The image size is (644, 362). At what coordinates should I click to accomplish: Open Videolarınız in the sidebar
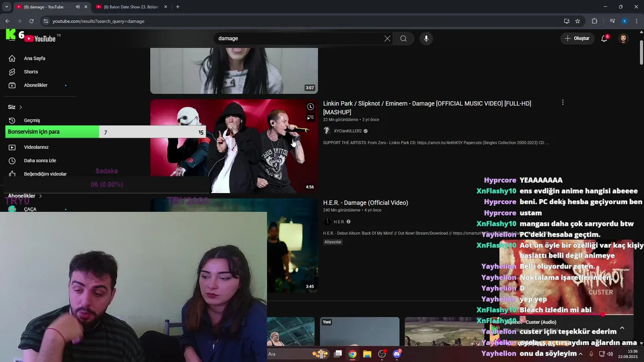tap(36, 147)
